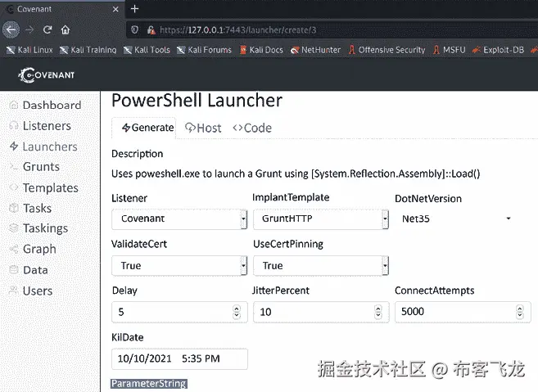Open the DotNetVersion dropdown showing Net35
Screen dimensions: 538x392
[457, 219]
